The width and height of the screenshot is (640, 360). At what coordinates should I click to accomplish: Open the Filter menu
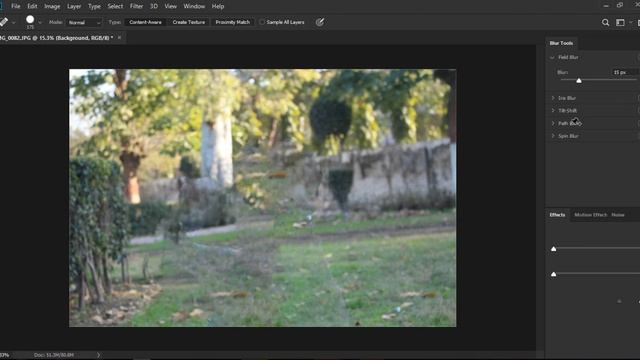pos(136,7)
